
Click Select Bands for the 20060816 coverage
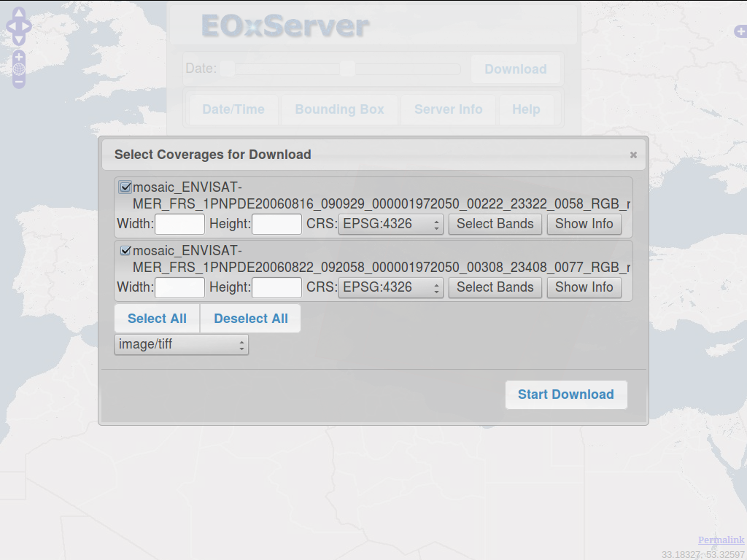[x=495, y=224]
